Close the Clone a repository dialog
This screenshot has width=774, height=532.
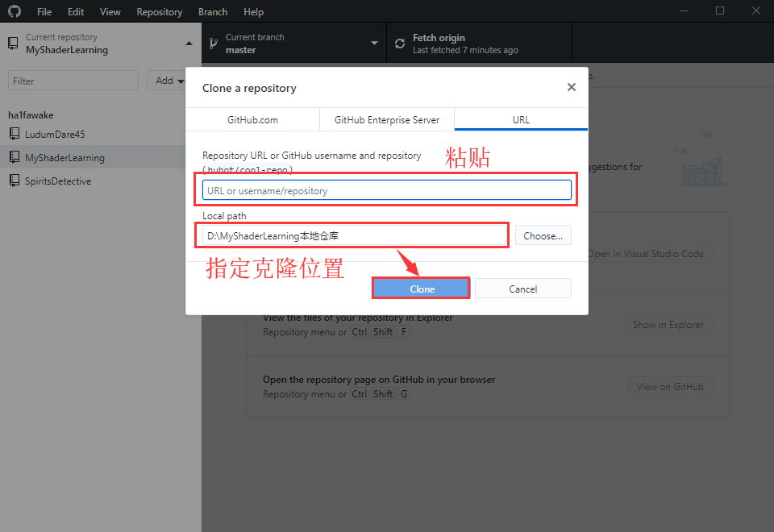[571, 87]
